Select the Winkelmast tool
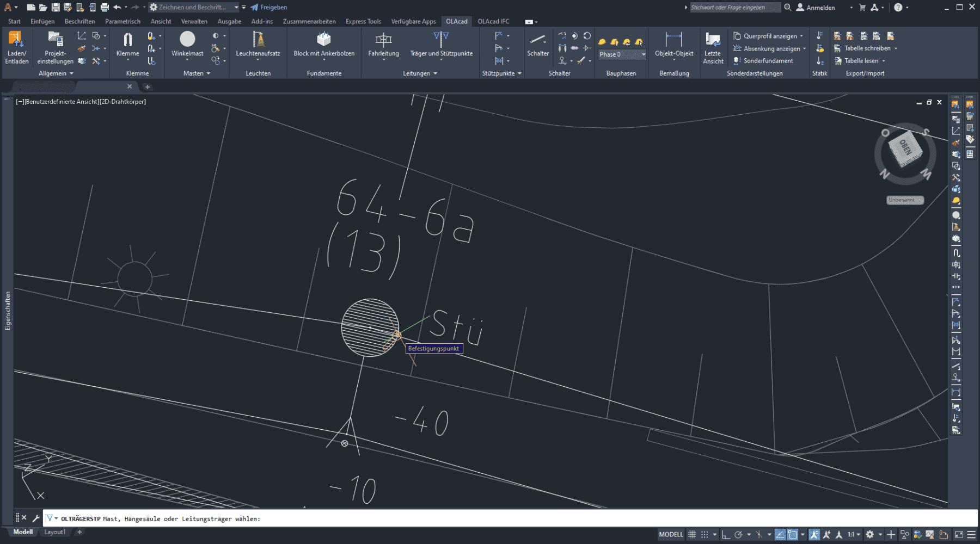Viewport: 980px width, 544px height. [187, 40]
